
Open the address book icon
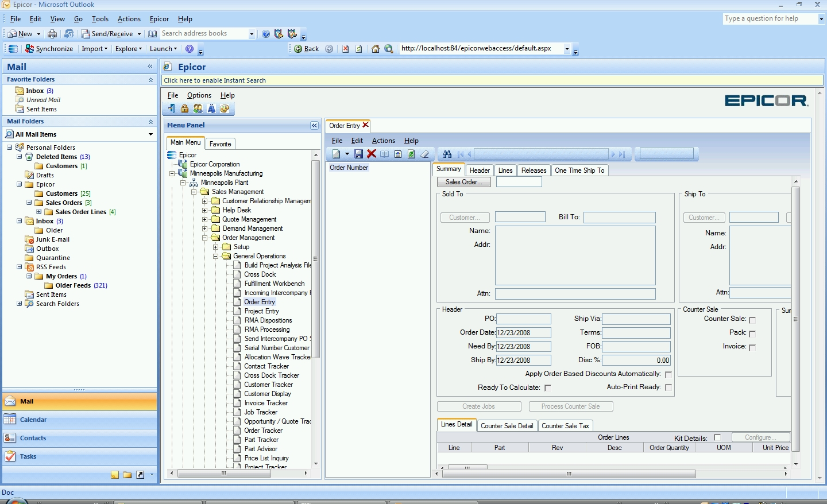click(x=152, y=34)
